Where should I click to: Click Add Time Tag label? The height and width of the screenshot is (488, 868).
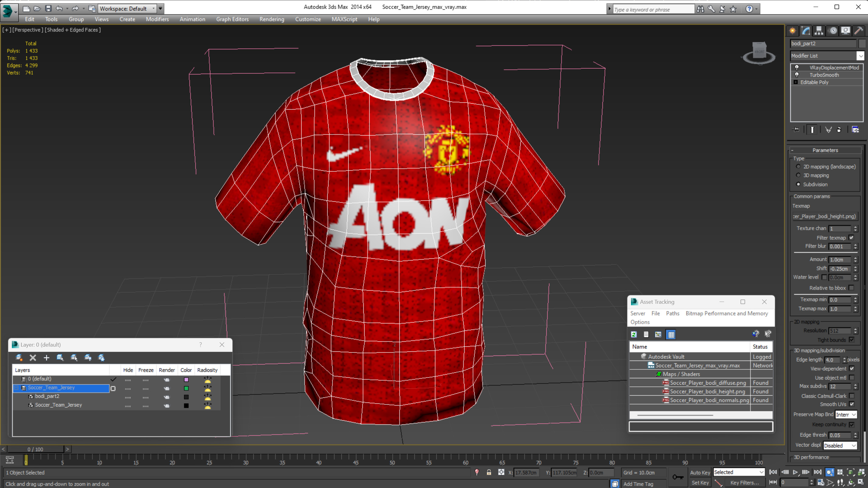pyautogui.click(x=638, y=484)
